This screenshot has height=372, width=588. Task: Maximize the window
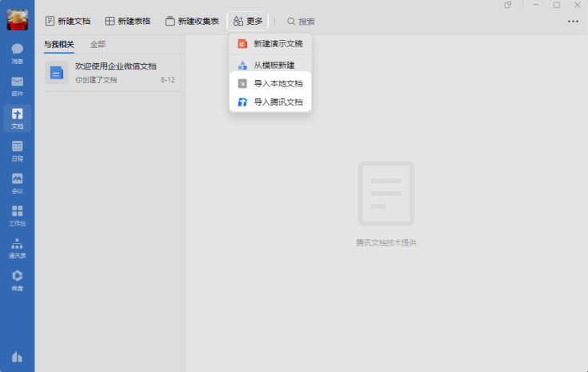(557, 5)
